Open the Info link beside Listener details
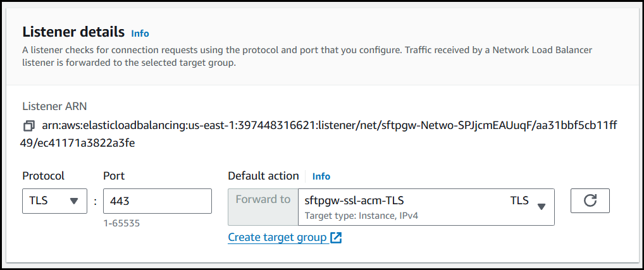Screen dimensions: 644x270 (140, 33)
